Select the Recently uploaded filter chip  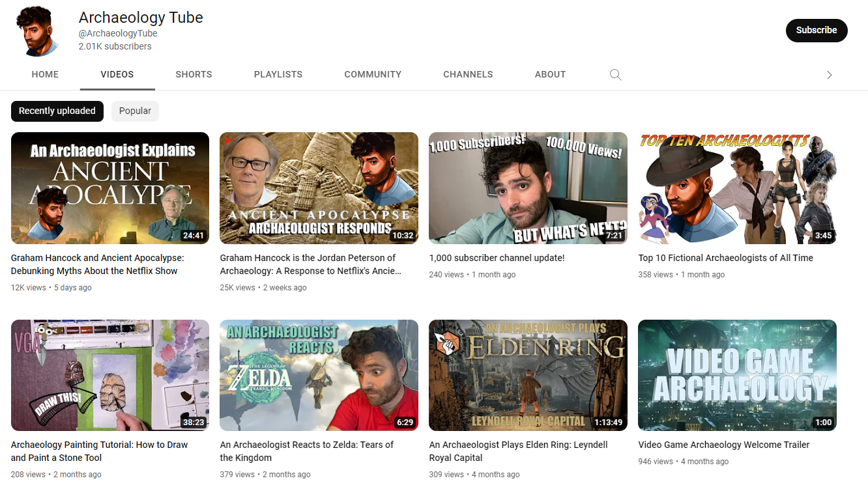tap(57, 111)
